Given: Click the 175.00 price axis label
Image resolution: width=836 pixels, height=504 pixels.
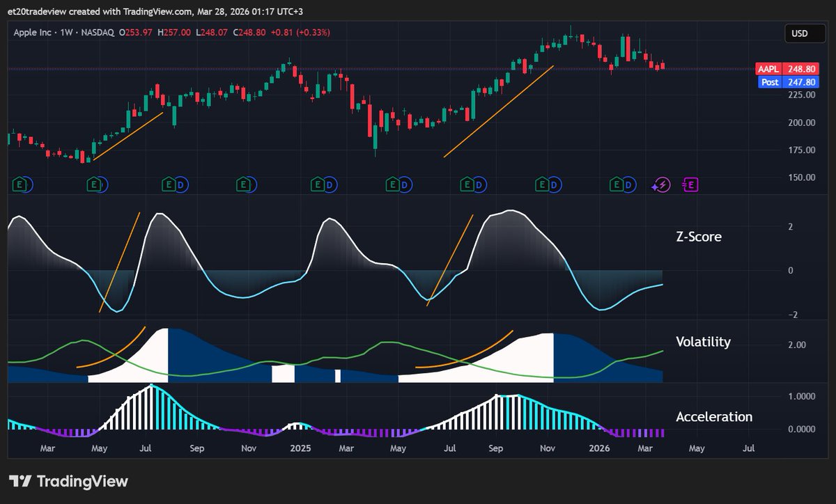Looking at the screenshot, I should (801, 150).
